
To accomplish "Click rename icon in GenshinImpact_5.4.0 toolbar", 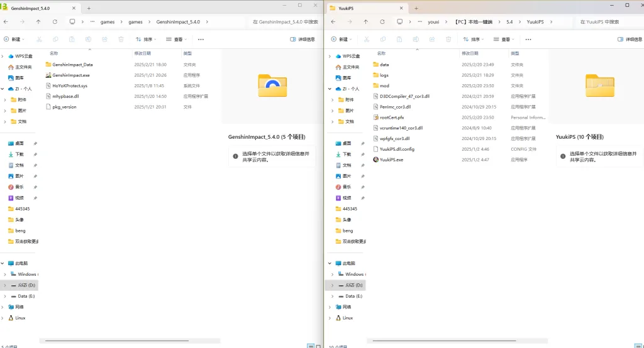I will (88, 40).
